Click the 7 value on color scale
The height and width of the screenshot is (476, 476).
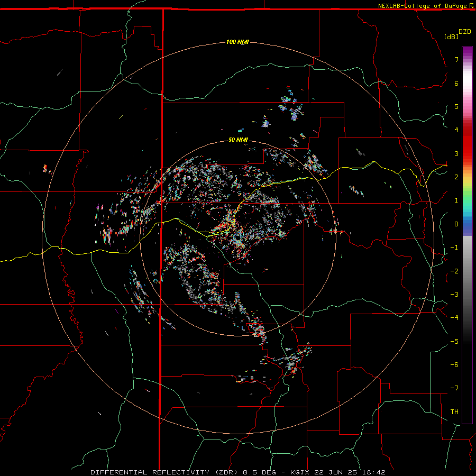(456, 59)
